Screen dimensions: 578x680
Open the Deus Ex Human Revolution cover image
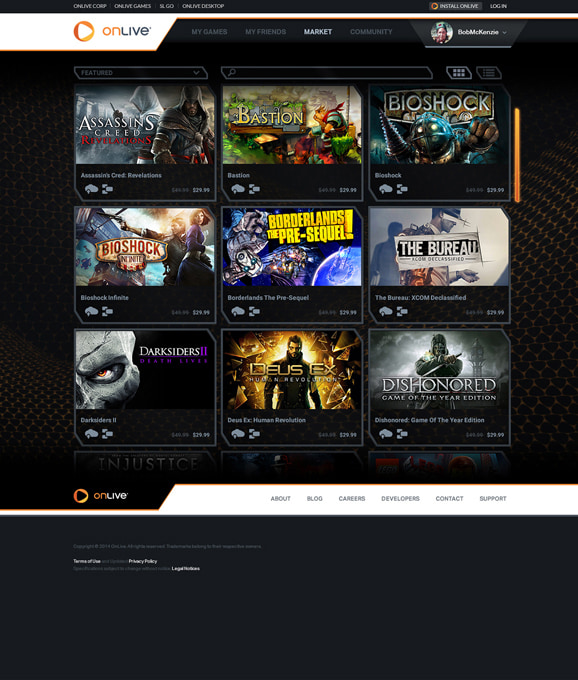(292, 369)
